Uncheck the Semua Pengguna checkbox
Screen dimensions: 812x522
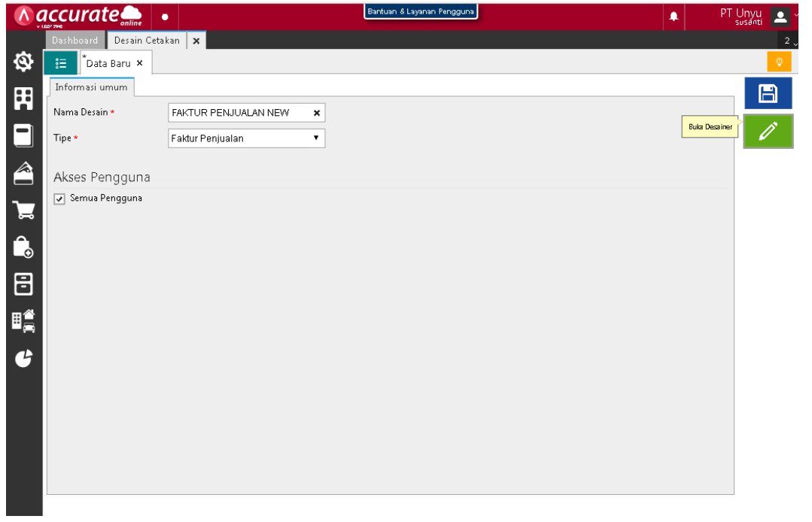(x=59, y=198)
